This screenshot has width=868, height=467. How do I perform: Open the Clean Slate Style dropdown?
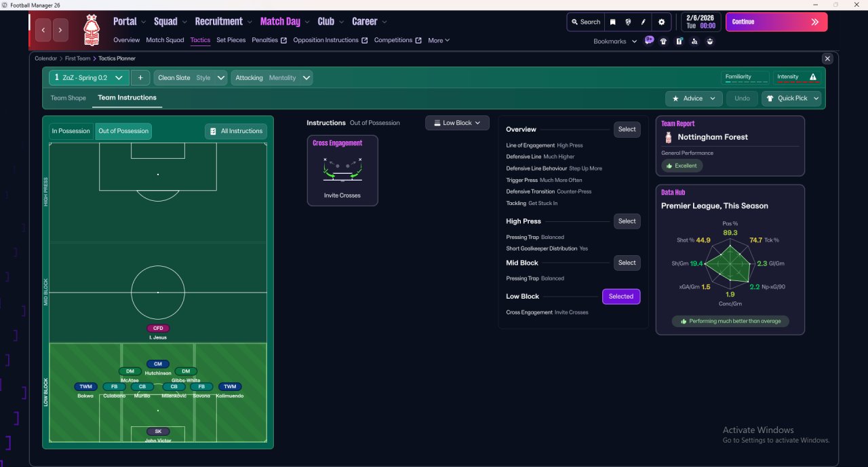pos(191,78)
